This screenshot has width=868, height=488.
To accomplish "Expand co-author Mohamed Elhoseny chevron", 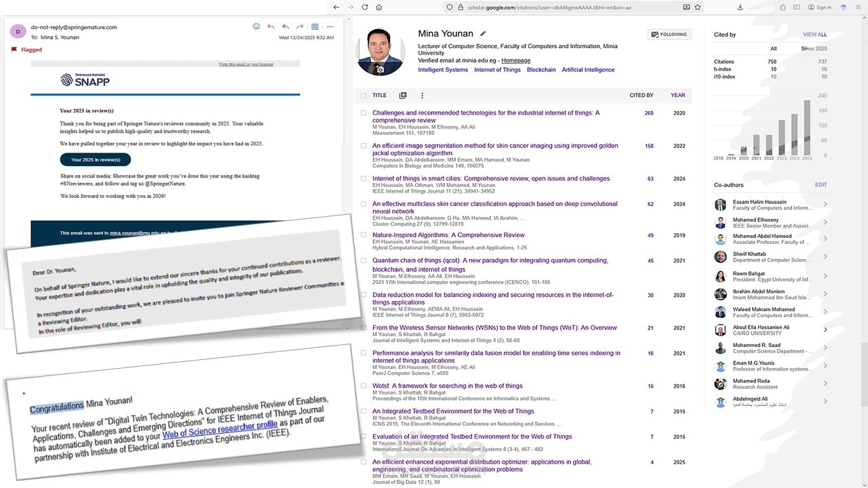I will pos(825,222).
